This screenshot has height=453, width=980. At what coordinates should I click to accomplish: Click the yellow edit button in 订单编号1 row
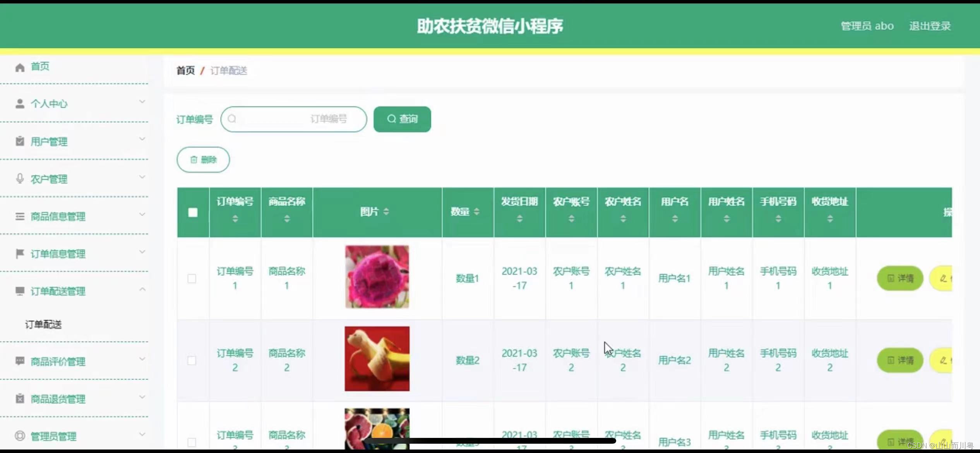tap(941, 278)
